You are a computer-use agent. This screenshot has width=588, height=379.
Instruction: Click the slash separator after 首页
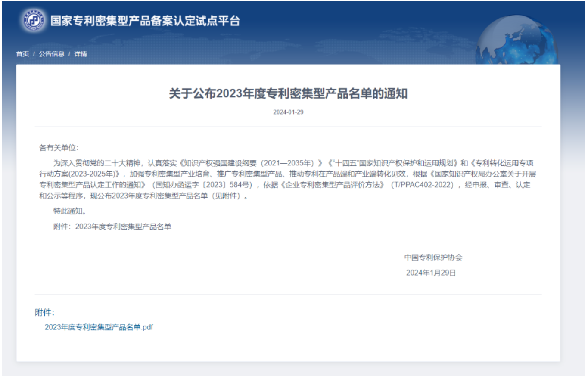tap(33, 54)
